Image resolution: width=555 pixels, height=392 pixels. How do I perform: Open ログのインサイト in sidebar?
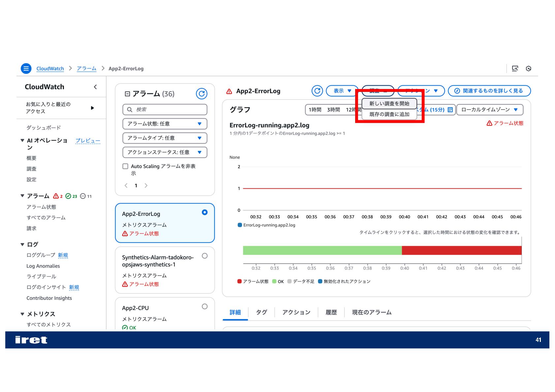tap(46, 287)
